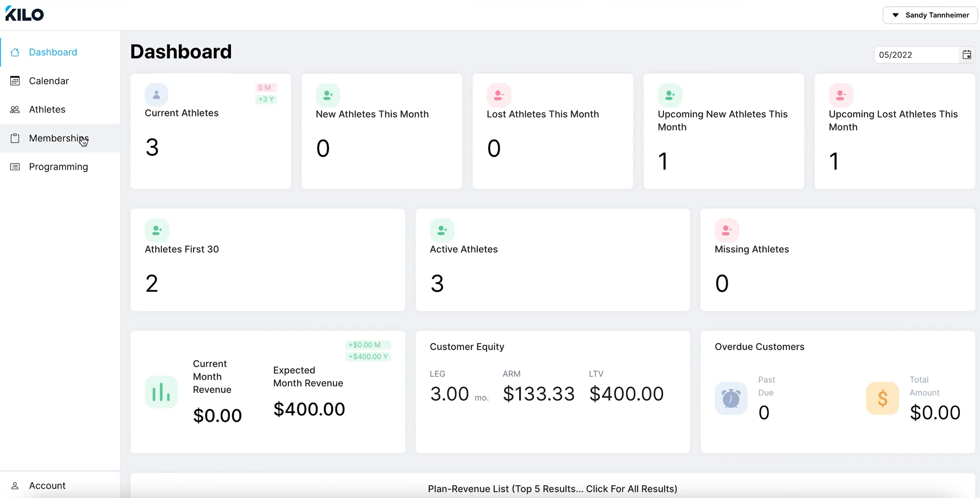Open the calendar icon next to the date field
980x498 pixels.
[967, 54]
